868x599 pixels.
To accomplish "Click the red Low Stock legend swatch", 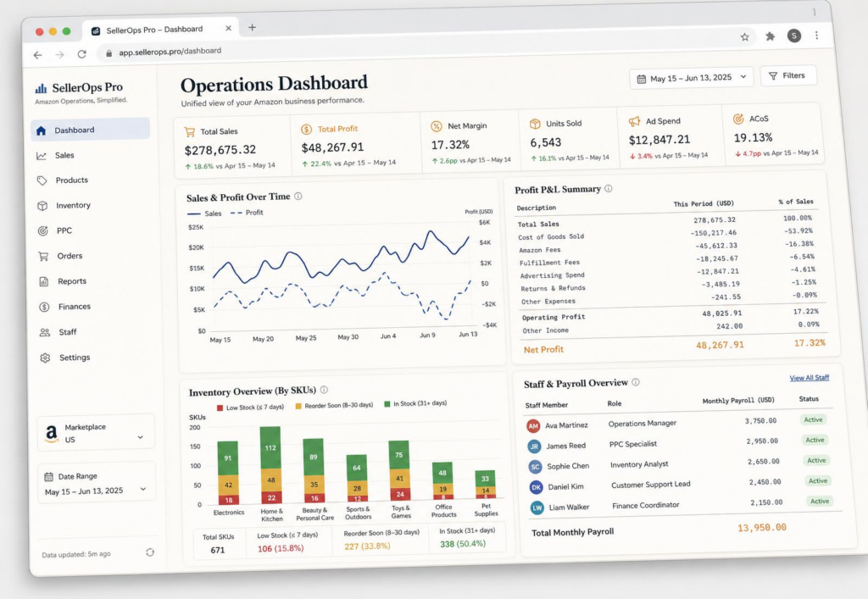I will [x=220, y=408].
